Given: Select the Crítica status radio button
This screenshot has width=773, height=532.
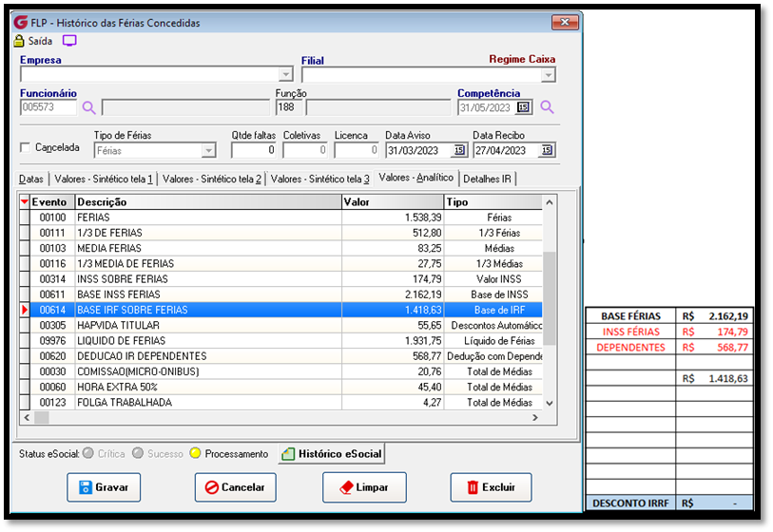Looking at the screenshot, I should [x=88, y=453].
